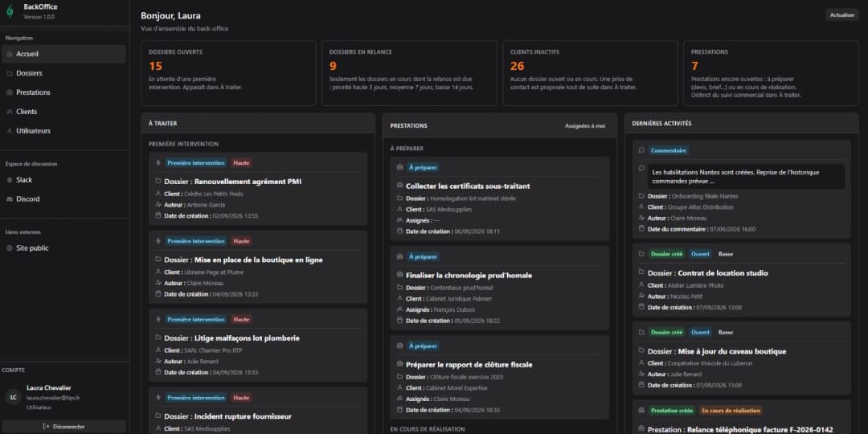Open prestation Relance téléphonique facture F-2026-0142
Screen dimensions: 868x434
(742, 417)
